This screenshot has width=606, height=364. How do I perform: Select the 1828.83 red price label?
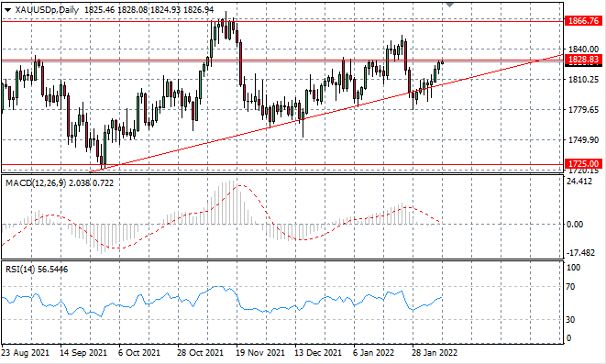(584, 60)
